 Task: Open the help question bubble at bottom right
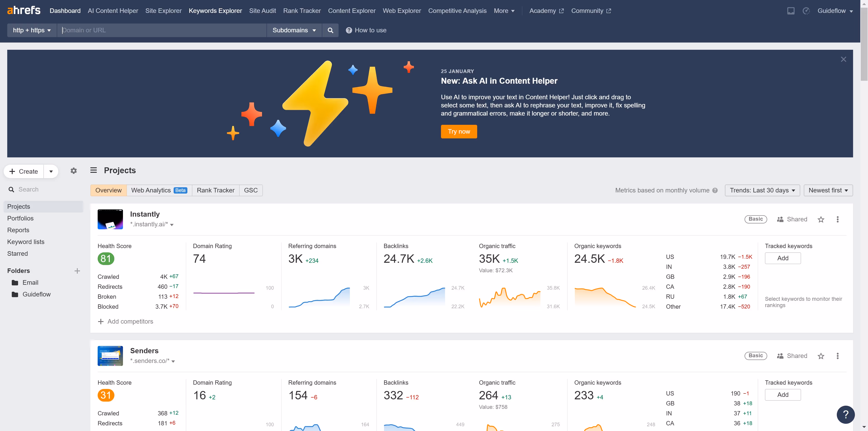click(846, 415)
